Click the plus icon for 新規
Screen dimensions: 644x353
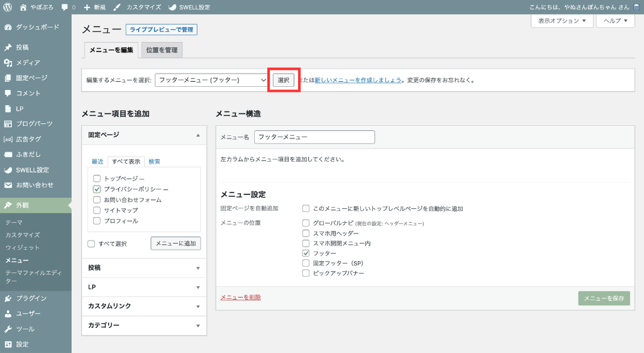click(x=87, y=8)
